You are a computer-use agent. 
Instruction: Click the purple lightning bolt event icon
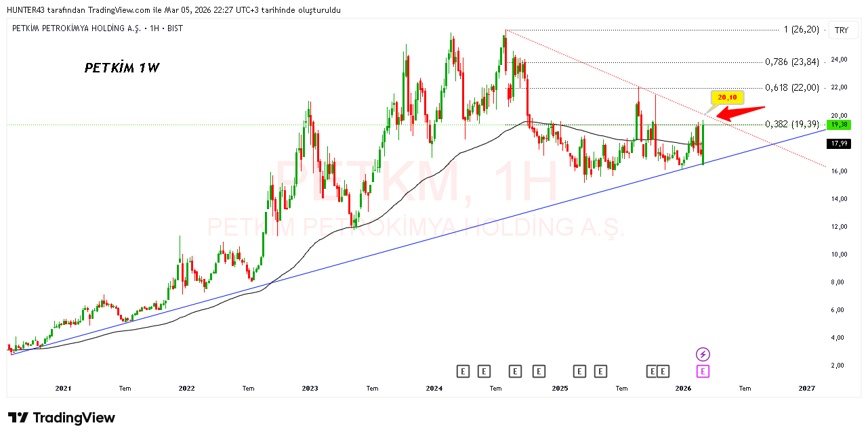pos(703,354)
